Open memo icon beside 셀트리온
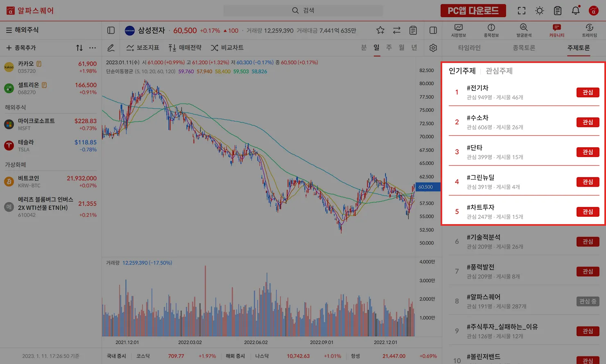The image size is (606, 364). (x=44, y=85)
